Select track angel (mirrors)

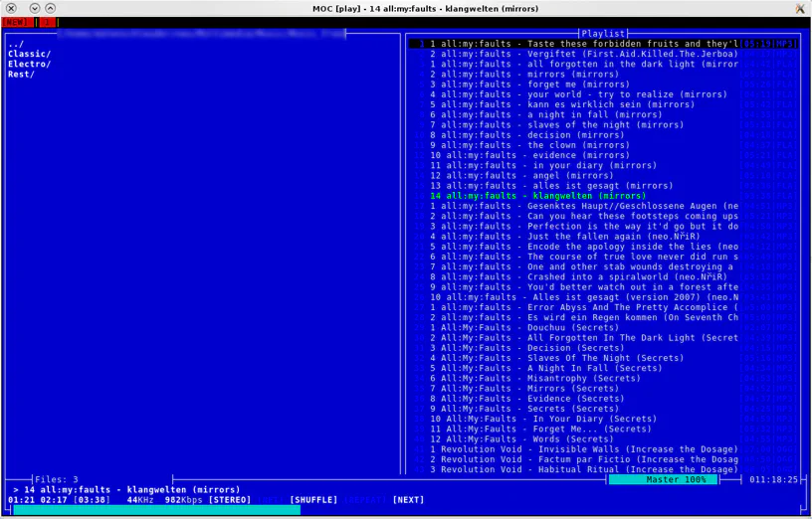pyautogui.click(x=603, y=175)
